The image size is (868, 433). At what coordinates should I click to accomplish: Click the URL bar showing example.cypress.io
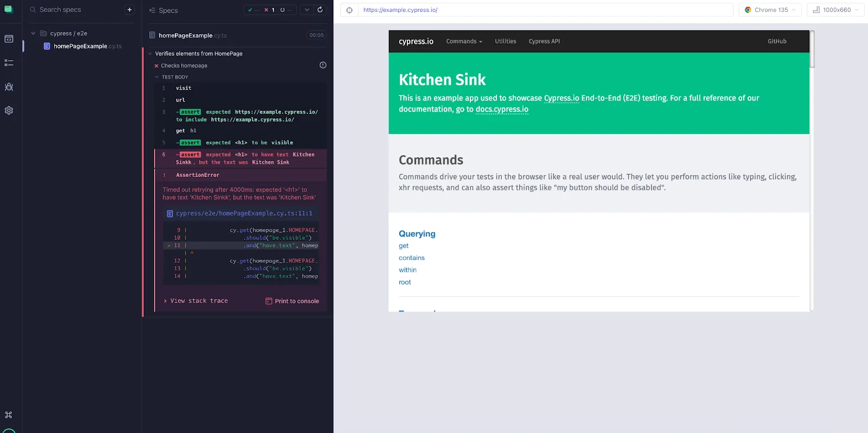(545, 10)
